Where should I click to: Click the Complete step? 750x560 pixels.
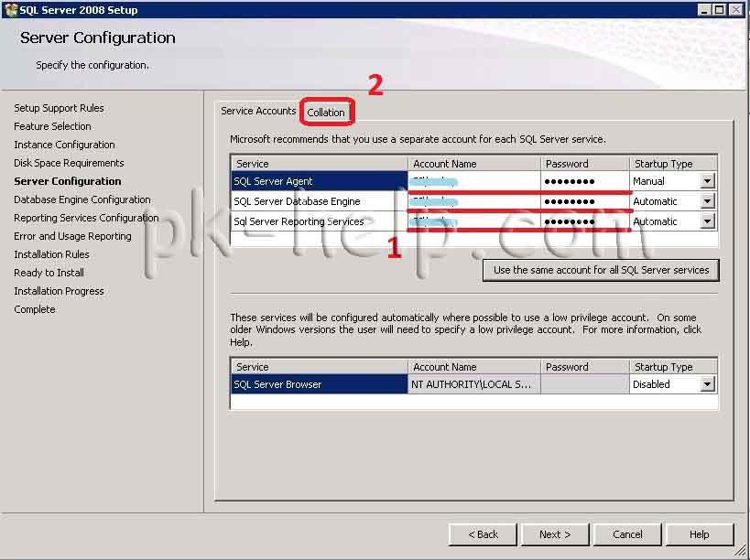tap(35, 309)
